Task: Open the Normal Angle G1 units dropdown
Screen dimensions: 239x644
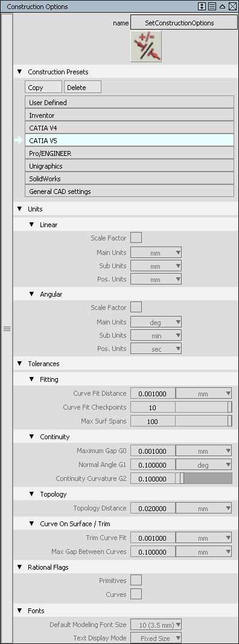Action: coord(203,465)
